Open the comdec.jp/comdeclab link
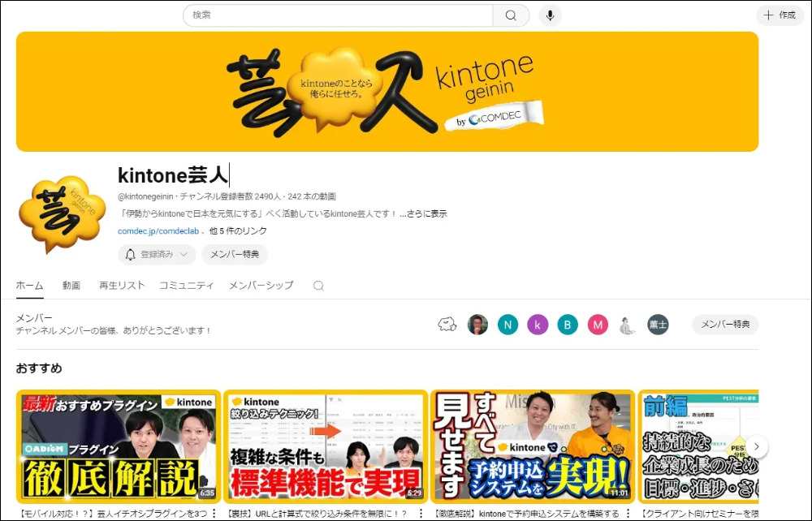Viewport: 812px width, 521px height. [x=158, y=231]
